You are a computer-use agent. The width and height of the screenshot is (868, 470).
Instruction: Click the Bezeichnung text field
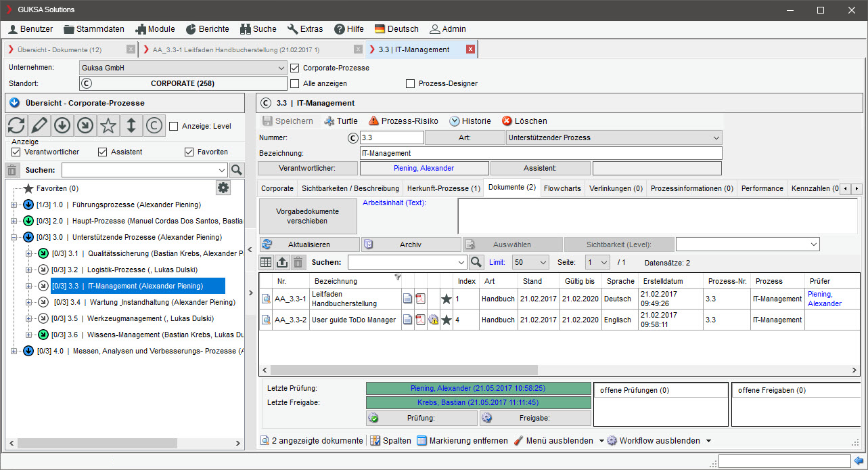(x=541, y=153)
